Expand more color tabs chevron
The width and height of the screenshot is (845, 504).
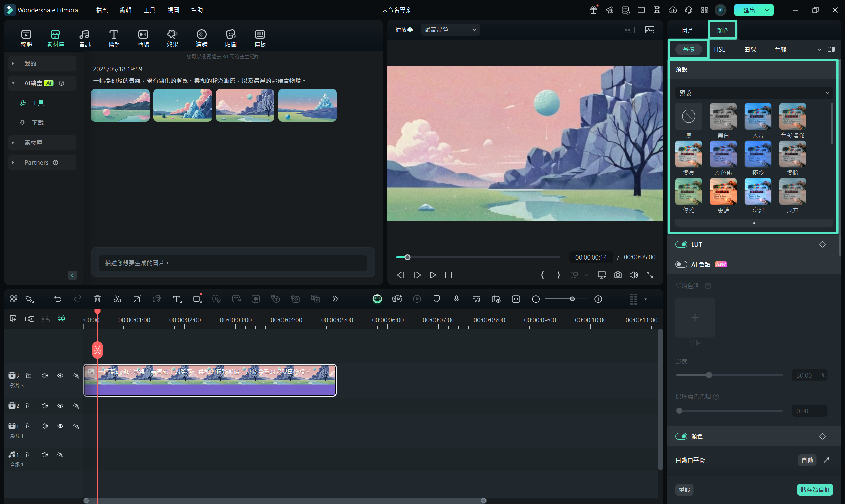click(x=819, y=49)
